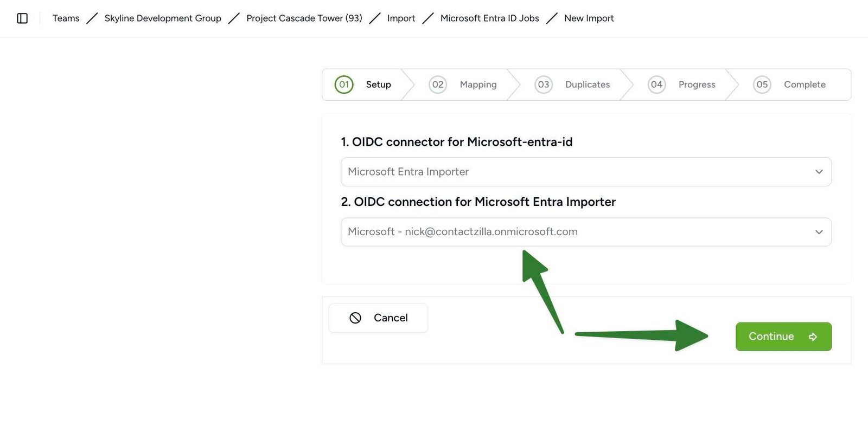This screenshot has width=868, height=446.
Task: Open Microsoft Entra ID Jobs breadcrumb
Action: (x=490, y=18)
